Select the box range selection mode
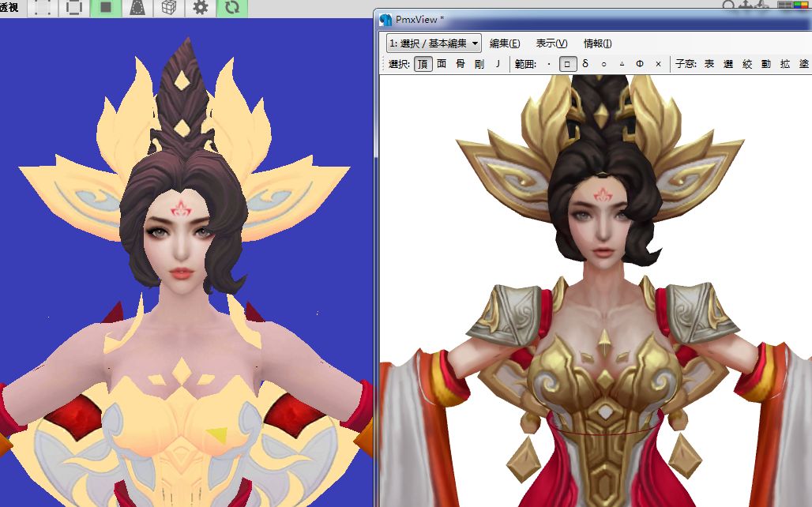This screenshot has height=507, width=812. tap(567, 64)
